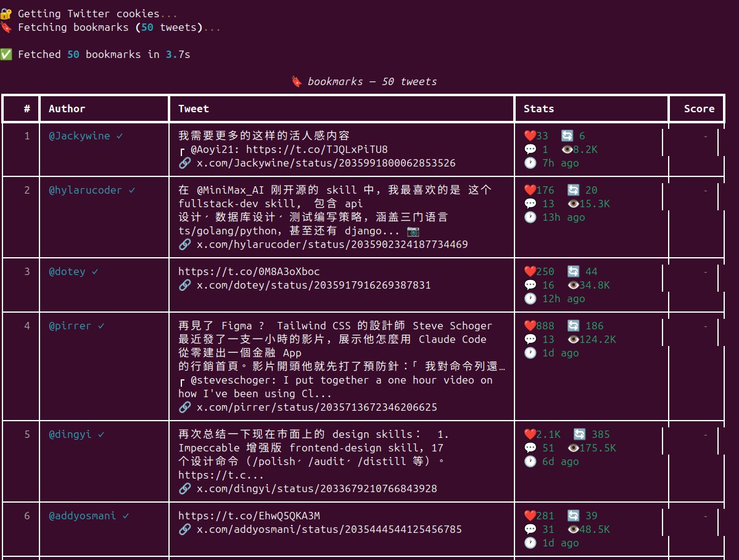Click the eye icon showing 124.2K views

[x=573, y=339]
